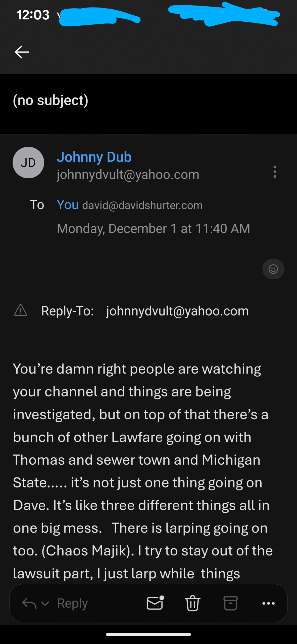The image size is (297, 644).
Task: Tap the Monday, December 1 timestamp
Action: pyautogui.click(x=153, y=228)
